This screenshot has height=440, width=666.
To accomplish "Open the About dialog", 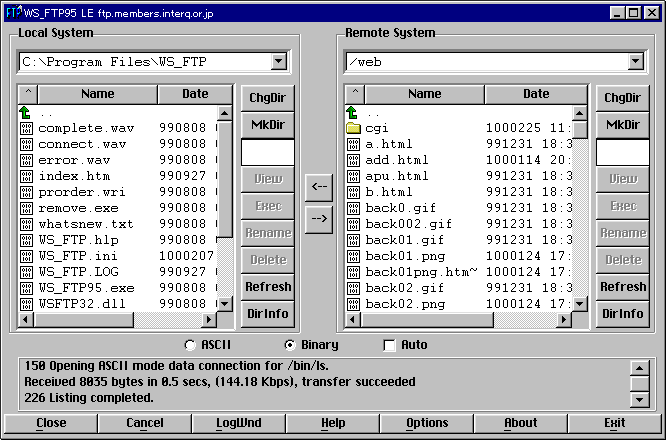I will point(521,423).
